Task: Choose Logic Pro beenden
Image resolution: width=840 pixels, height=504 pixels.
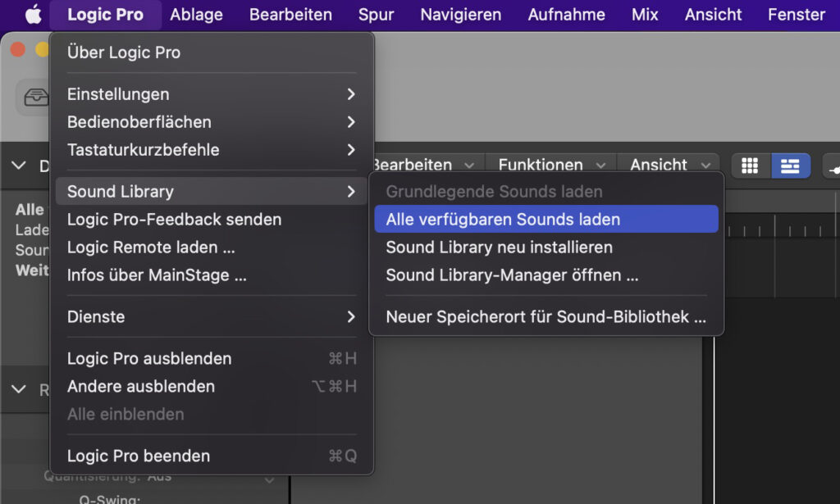Action: [212, 456]
